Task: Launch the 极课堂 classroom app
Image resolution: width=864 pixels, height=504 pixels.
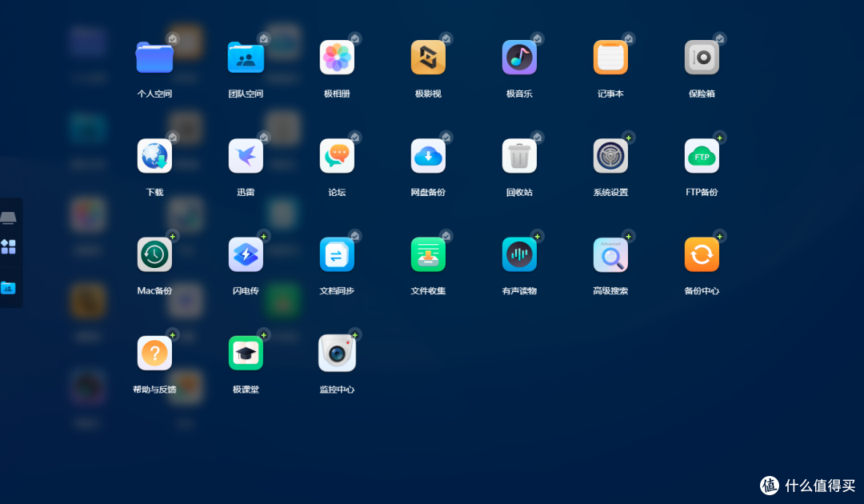Action: [x=246, y=353]
